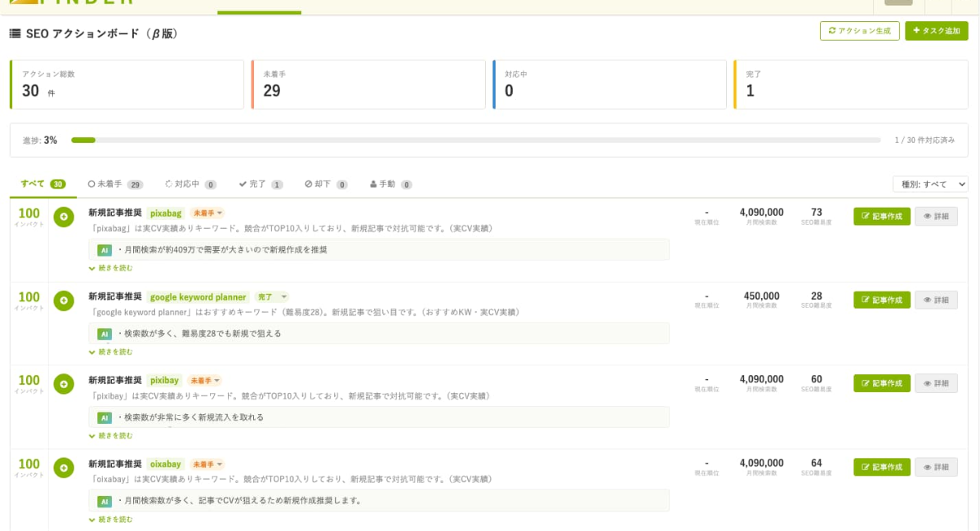Click the 未着手 29 summary card

[x=367, y=84]
